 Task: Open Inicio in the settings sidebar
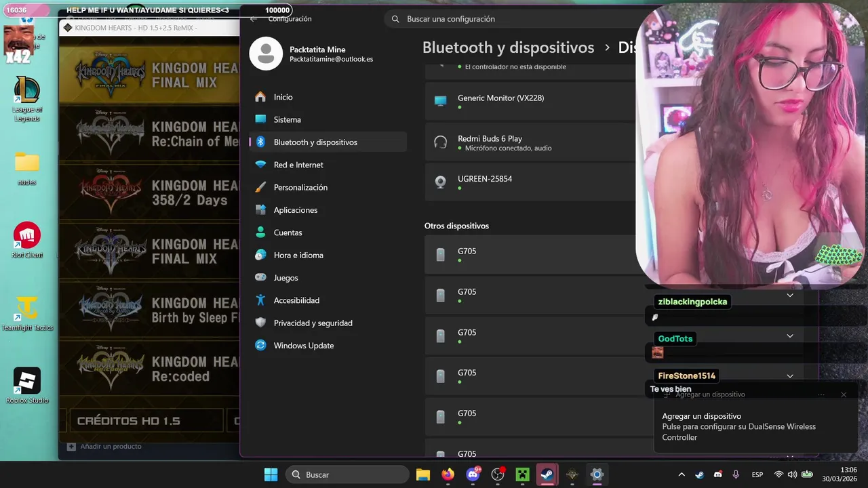point(328,97)
